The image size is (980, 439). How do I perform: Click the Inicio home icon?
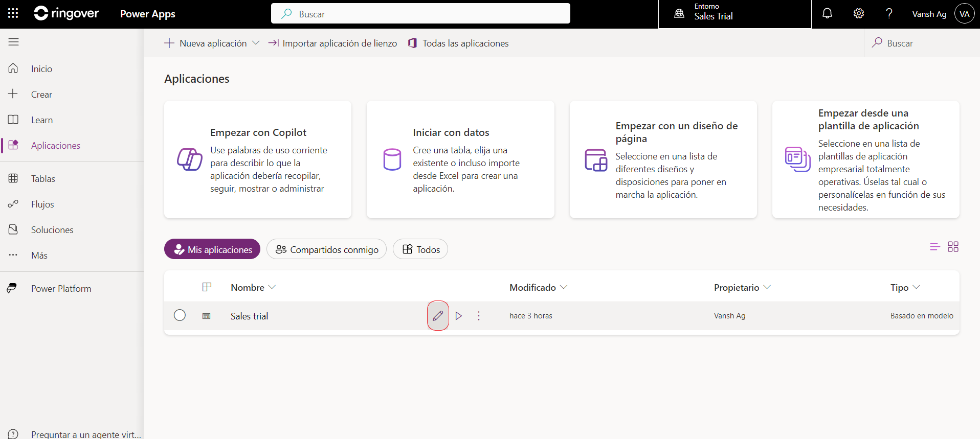click(13, 68)
